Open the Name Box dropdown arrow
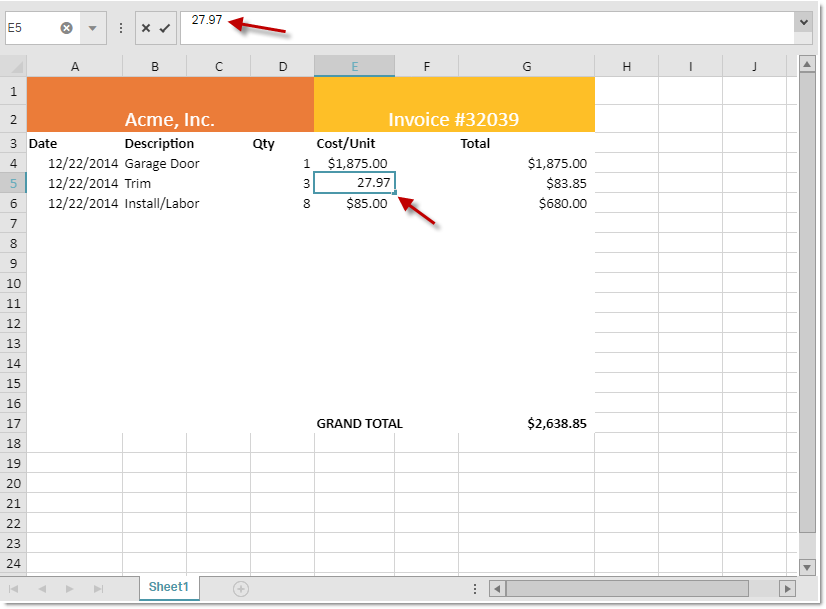 pos(92,28)
